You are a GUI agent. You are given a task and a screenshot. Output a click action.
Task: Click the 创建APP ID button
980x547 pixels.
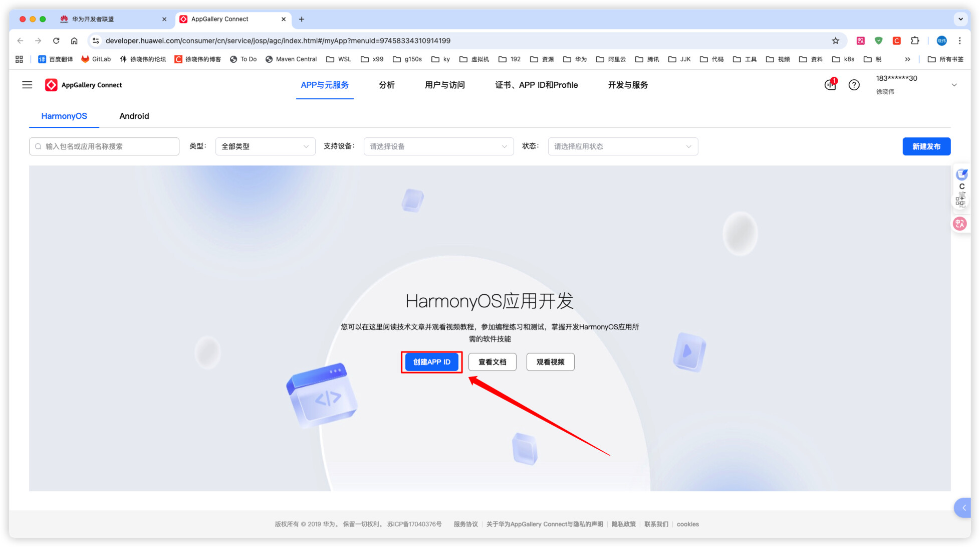431,362
